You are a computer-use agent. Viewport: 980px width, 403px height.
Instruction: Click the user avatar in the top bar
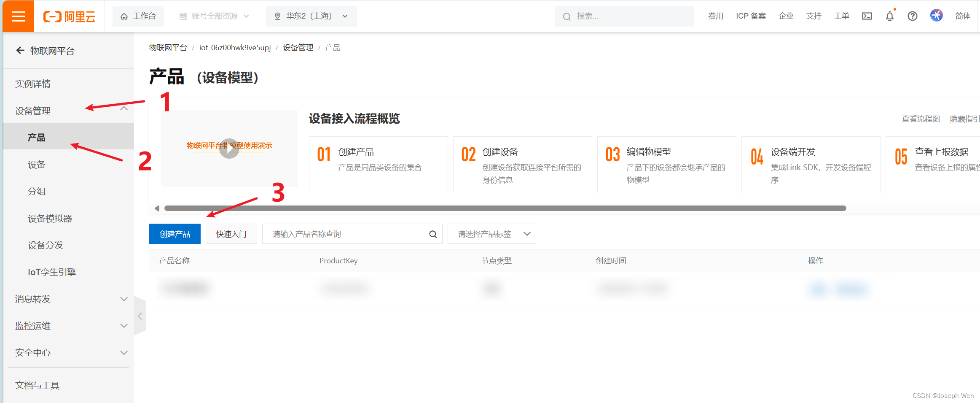(x=936, y=15)
